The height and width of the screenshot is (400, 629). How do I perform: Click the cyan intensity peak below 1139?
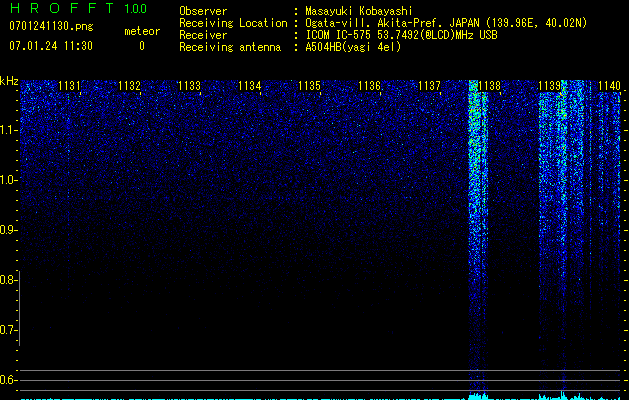(x=562, y=394)
